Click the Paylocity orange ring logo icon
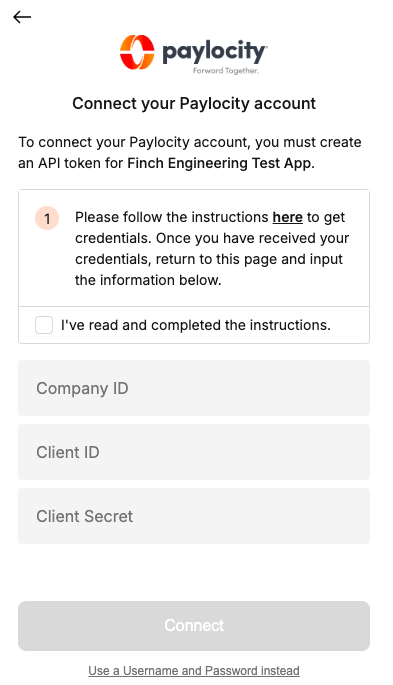393x685 pixels. click(x=137, y=52)
